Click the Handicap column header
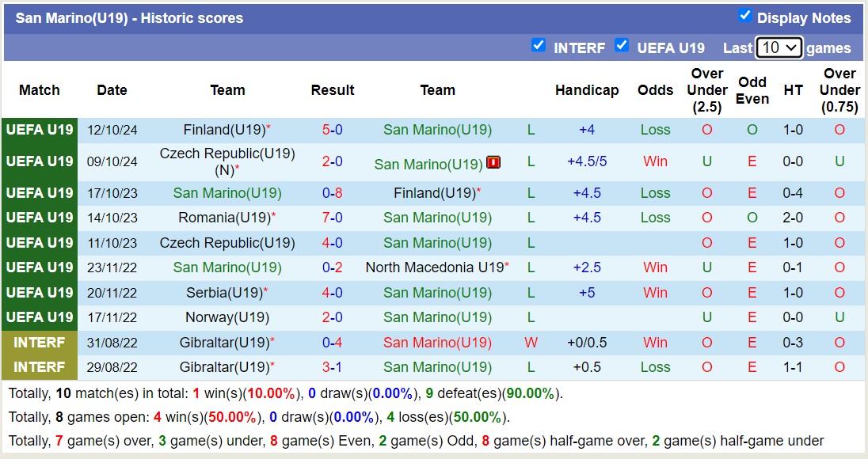Viewport: 868px width, 459px height. (586, 90)
